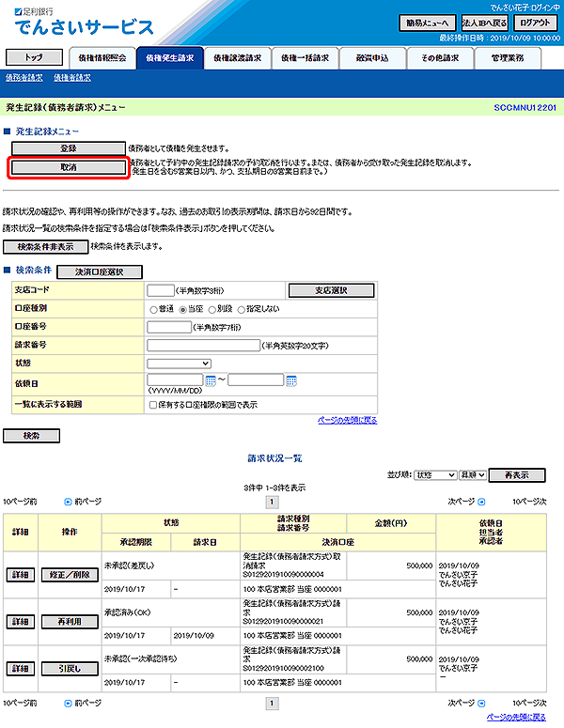This screenshot has width=564, height=728.
Task: Click the bottom previous page arrow icon
Action: 67,703
